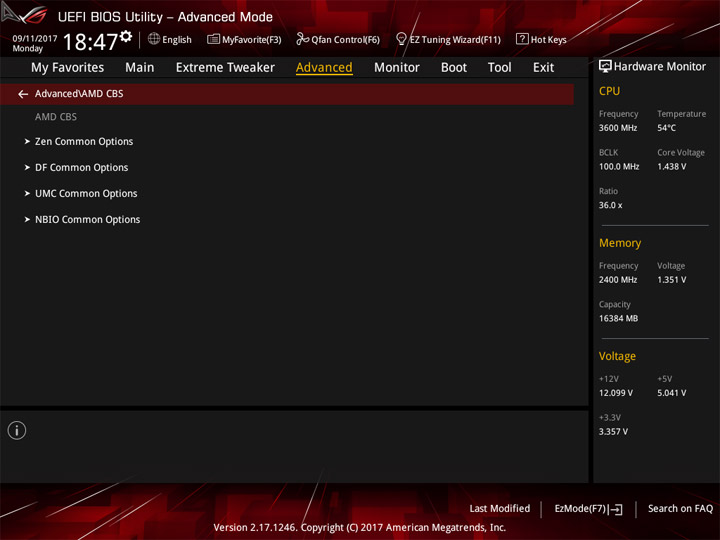Click CPU frequency value 3600 MHz
Screen dimensions: 720x540
point(618,128)
